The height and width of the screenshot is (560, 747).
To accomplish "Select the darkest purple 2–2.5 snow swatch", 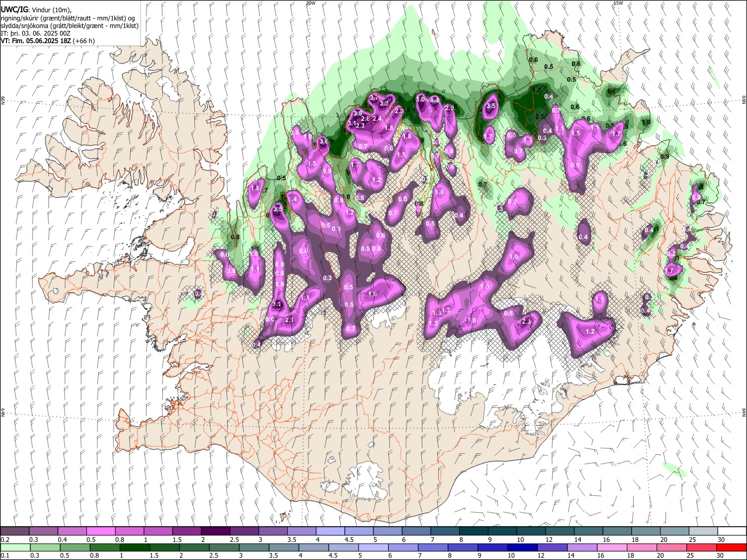I will 215,531.
